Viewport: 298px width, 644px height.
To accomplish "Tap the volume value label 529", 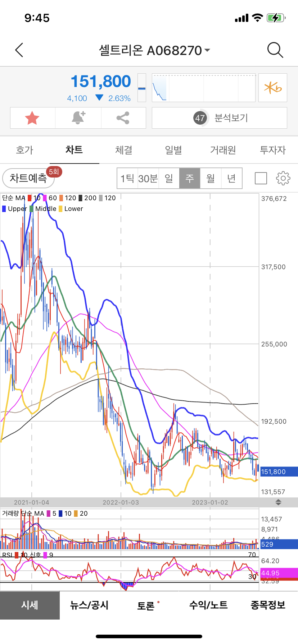I will pos(279,544).
